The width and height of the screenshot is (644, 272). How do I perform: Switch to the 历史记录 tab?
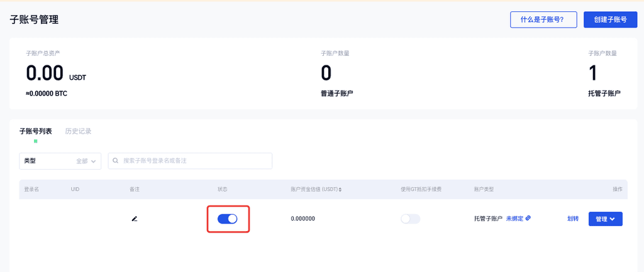[78, 131]
